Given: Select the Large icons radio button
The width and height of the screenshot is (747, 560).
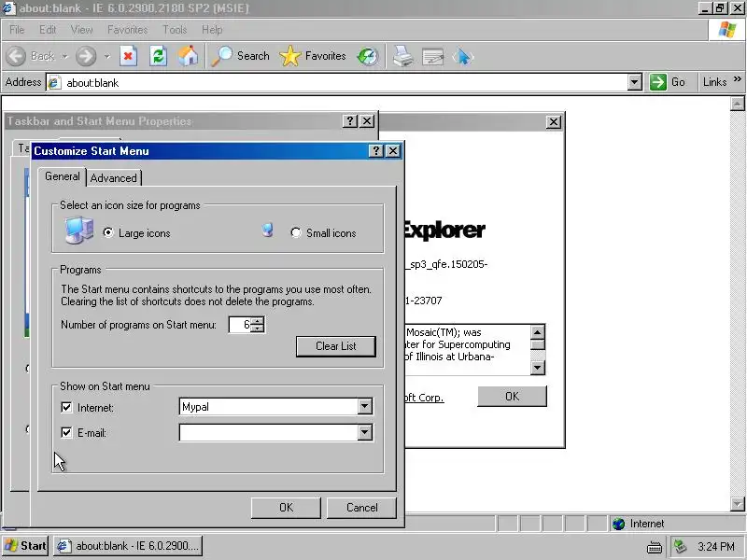Looking at the screenshot, I should [108, 232].
